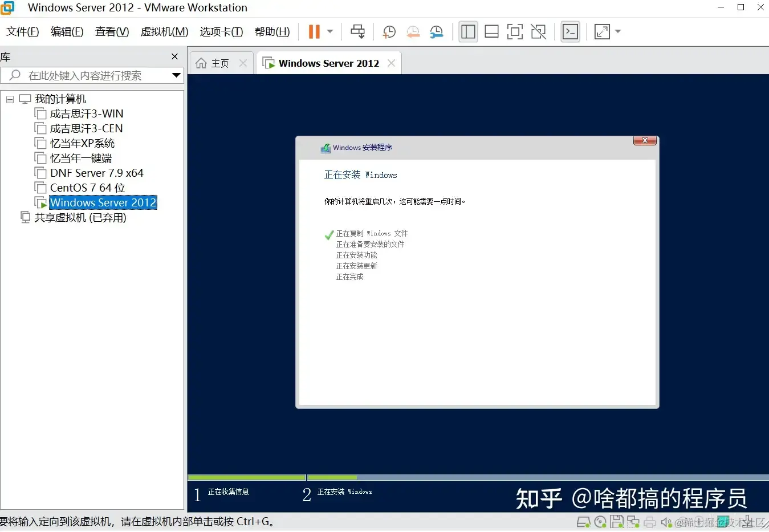Open the power options dropdown arrow
This screenshot has height=532, width=769.
(330, 31)
